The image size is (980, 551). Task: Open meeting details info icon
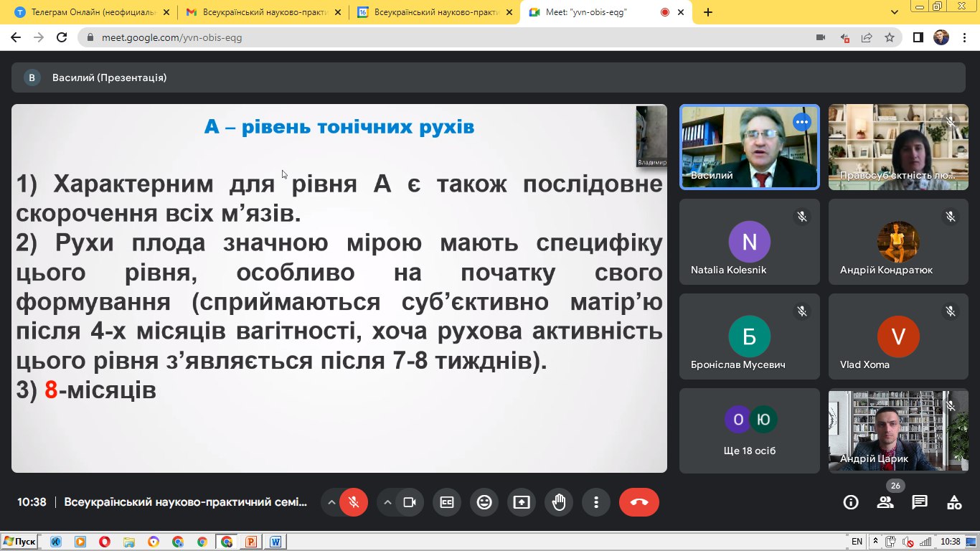(x=851, y=502)
